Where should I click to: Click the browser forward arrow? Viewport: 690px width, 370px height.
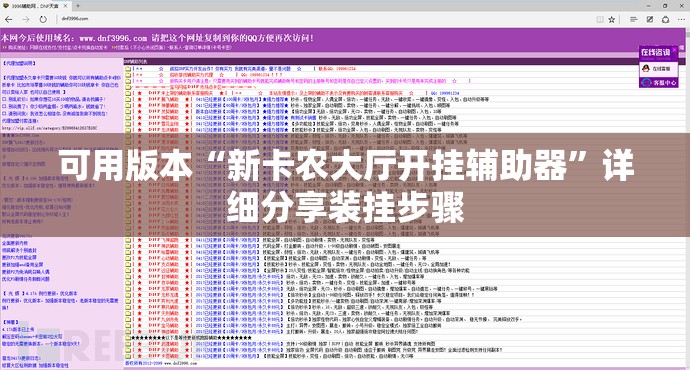(26, 19)
